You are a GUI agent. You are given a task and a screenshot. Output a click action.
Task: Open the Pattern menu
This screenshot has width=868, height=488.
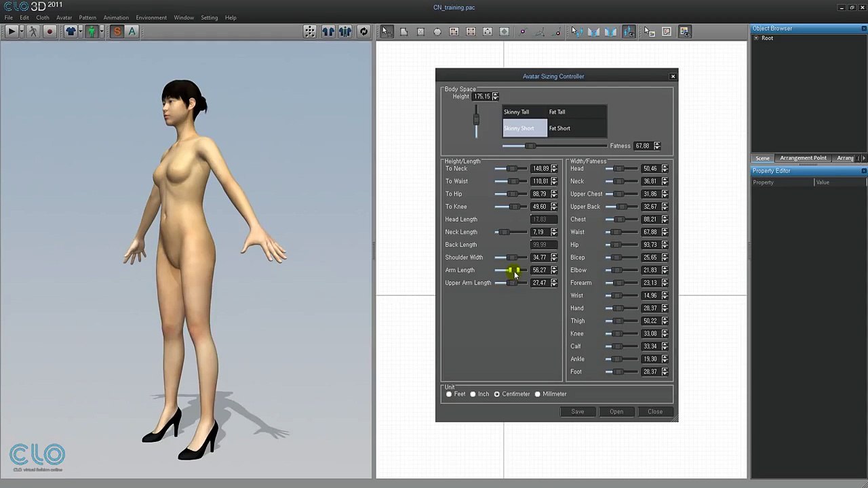(87, 18)
